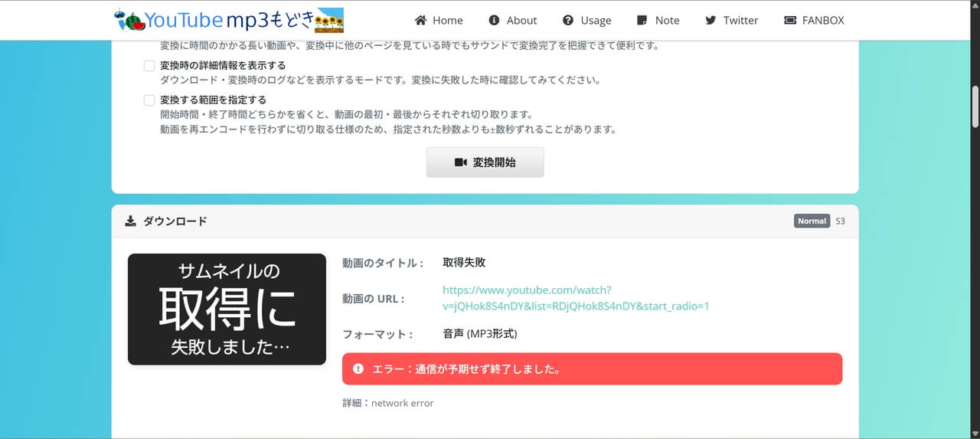Viewport: 980px width, 439px height.
Task: Go to the Home menu item
Action: coord(439,21)
